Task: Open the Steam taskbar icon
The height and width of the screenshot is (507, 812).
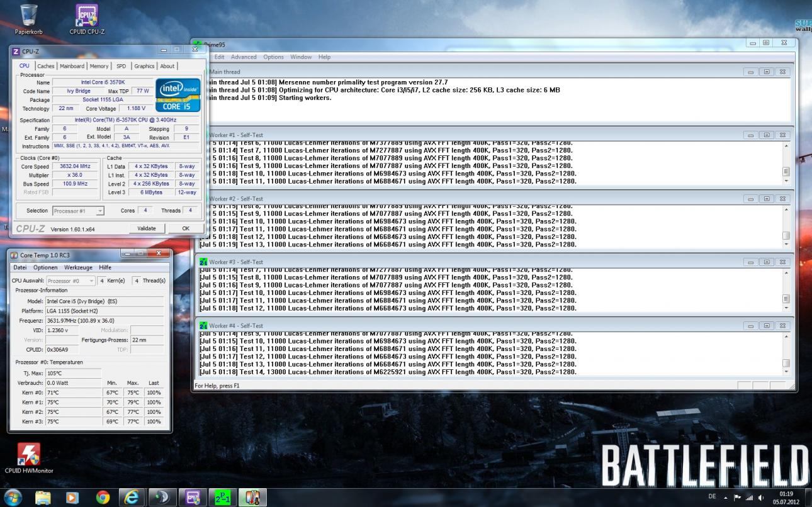Action: click(x=162, y=498)
